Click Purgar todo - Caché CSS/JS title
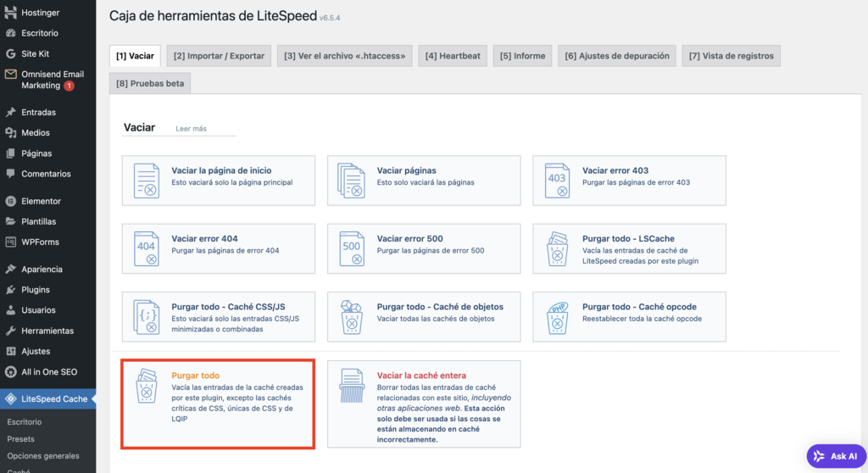The height and width of the screenshot is (473, 868). coord(228,307)
